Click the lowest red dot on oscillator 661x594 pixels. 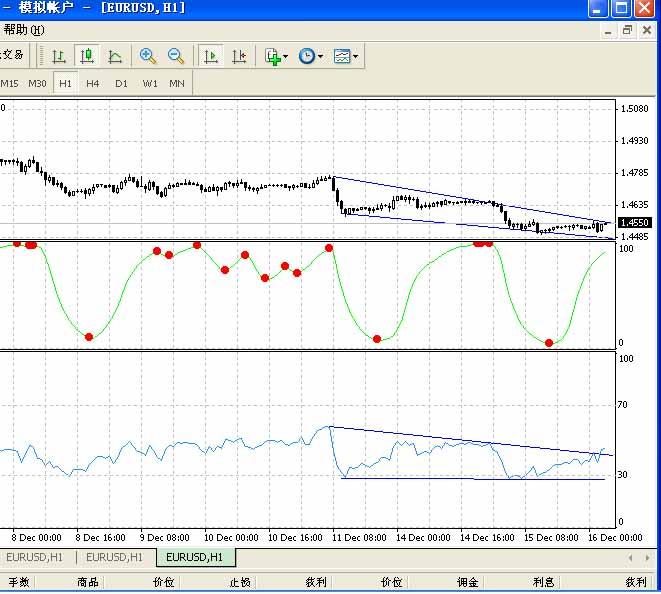549,343
